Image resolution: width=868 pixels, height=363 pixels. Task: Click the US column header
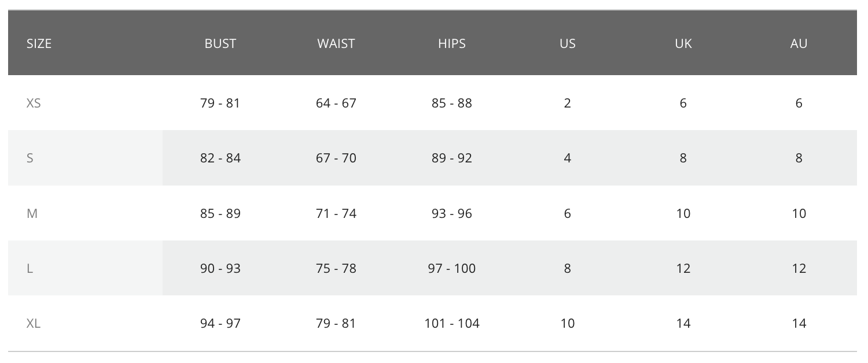pos(568,43)
